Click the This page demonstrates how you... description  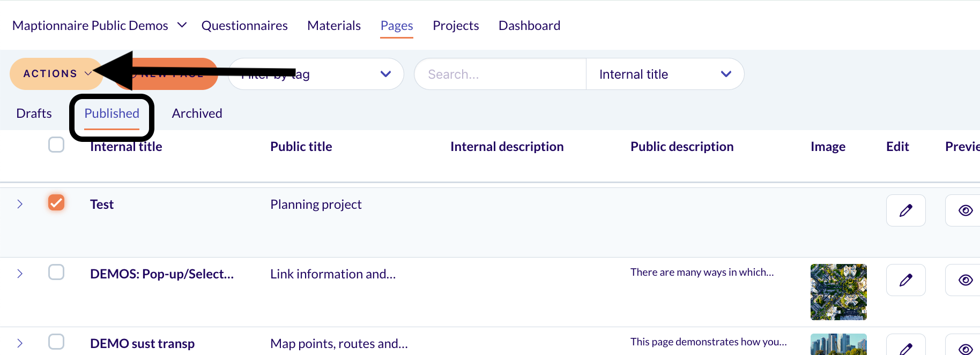[709, 342]
